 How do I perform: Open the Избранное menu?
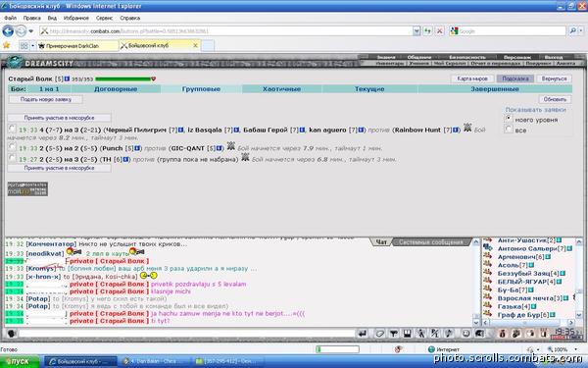pyautogui.click(x=76, y=18)
